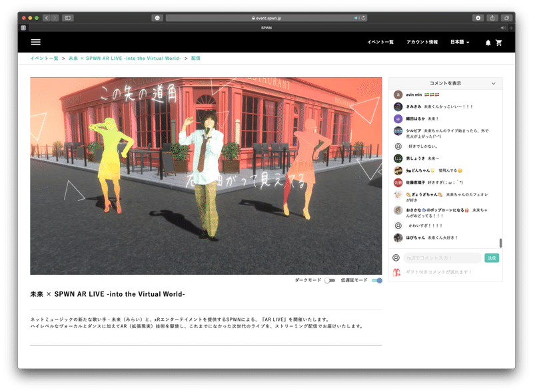Click きみきみ's avatar

point(398,106)
